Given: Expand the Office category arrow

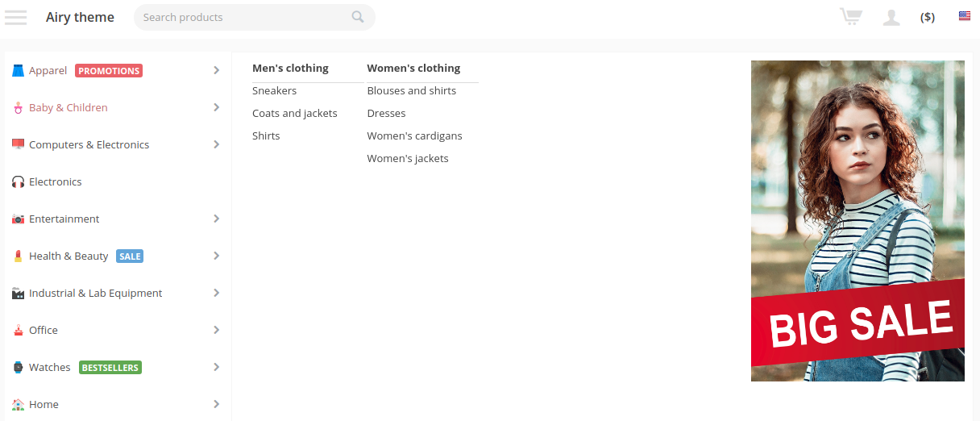Looking at the screenshot, I should (x=216, y=330).
